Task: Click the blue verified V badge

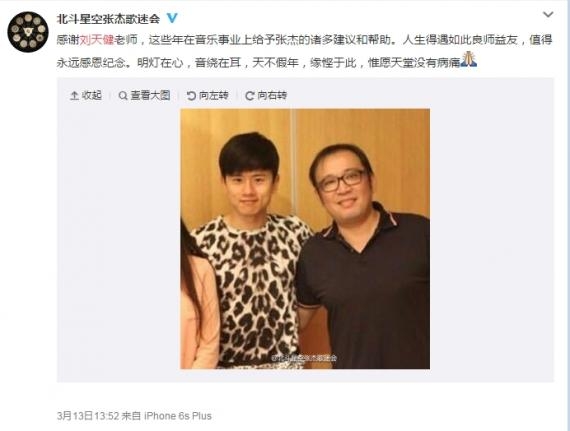Action: pyautogui.click(x=172, y=18)
